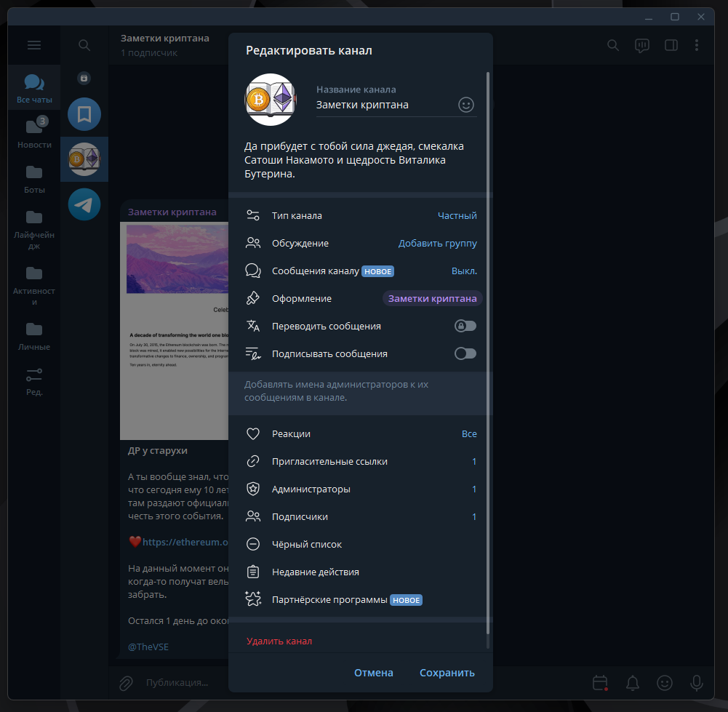Click the sidebar search magnifier icon
Viewport: 728px width, 712px height.
(84, 46)
